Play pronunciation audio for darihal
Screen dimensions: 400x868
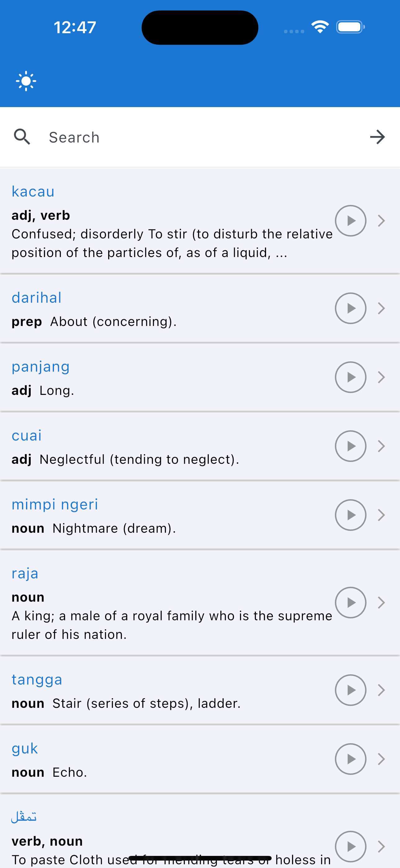point(350,308)
